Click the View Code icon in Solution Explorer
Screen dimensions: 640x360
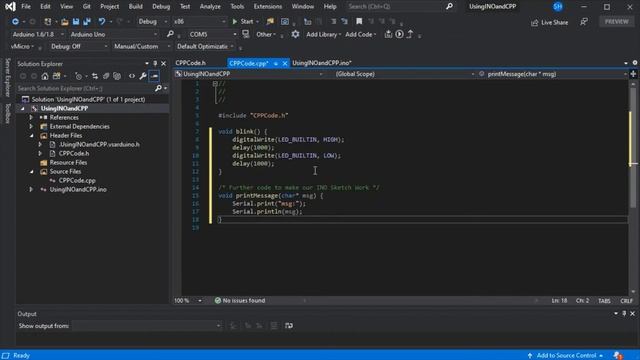click(x=132, y=76)
